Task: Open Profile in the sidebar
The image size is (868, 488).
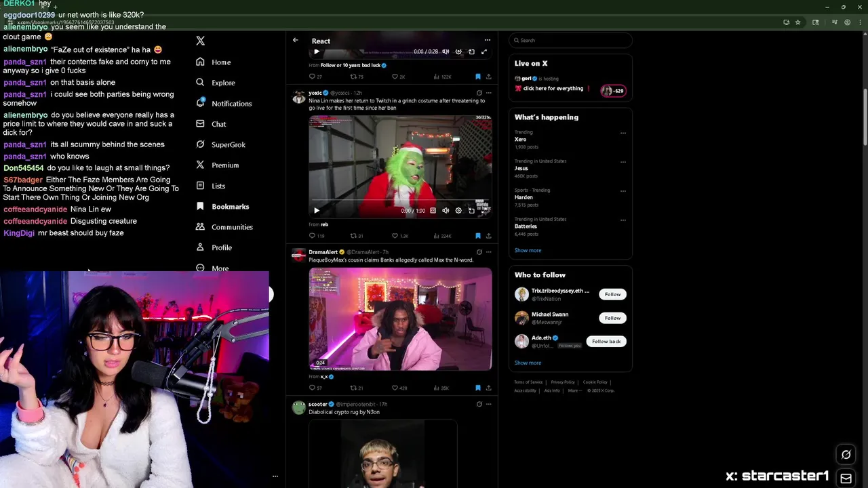Action: 213,247
